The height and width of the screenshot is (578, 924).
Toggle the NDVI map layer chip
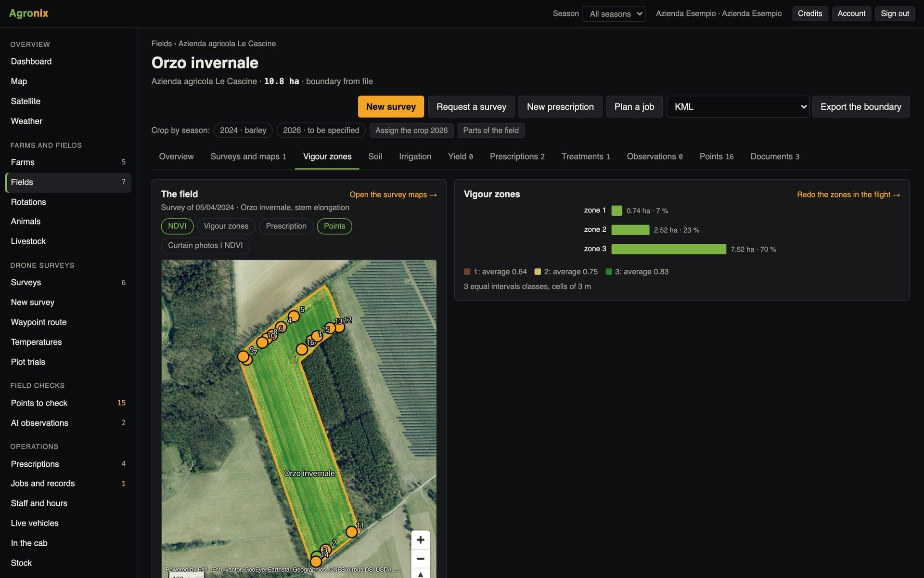(x=177, y=226)
